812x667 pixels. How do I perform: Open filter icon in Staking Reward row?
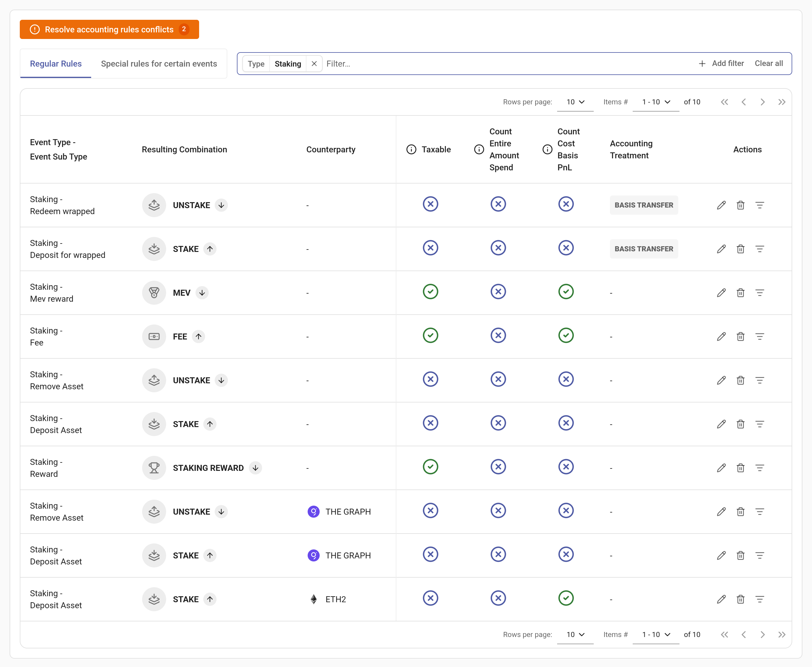(760, 468)
